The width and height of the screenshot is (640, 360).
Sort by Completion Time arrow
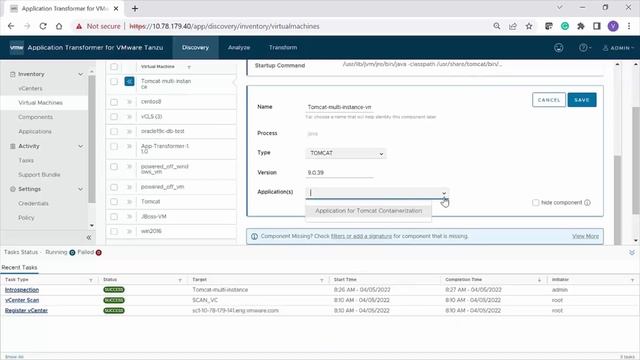coord(539,280)
